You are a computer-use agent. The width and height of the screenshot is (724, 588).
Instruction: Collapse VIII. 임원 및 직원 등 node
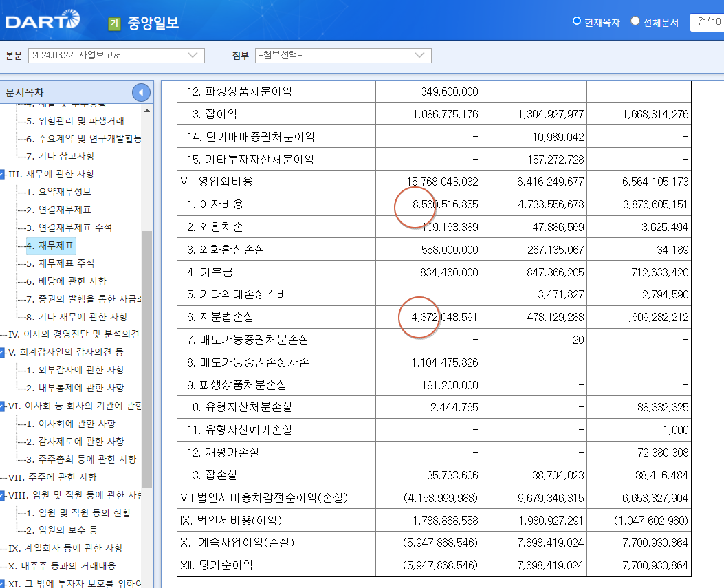point(2,496)
